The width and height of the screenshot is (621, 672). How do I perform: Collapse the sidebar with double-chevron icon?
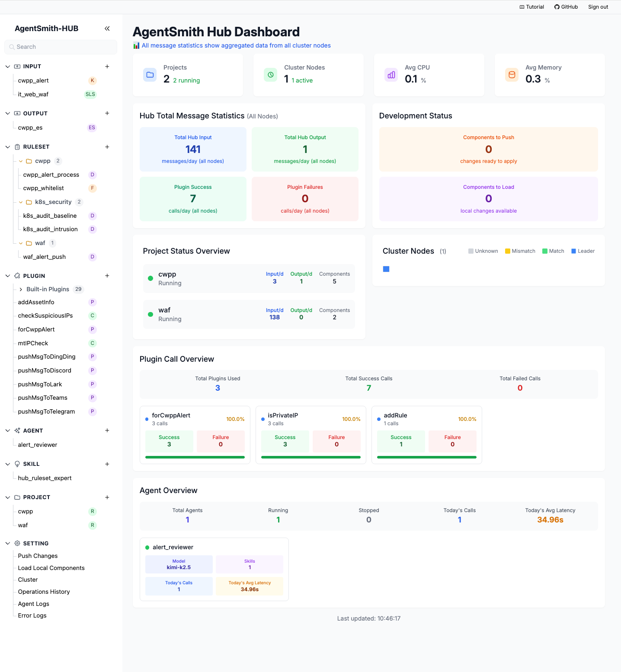[x=107, y=29]
